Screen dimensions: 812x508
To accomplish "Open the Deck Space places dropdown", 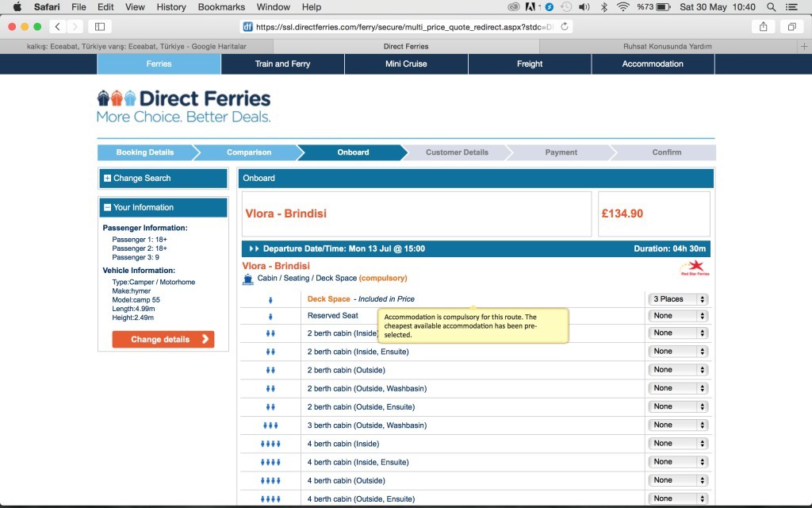I will click(678, 299).
